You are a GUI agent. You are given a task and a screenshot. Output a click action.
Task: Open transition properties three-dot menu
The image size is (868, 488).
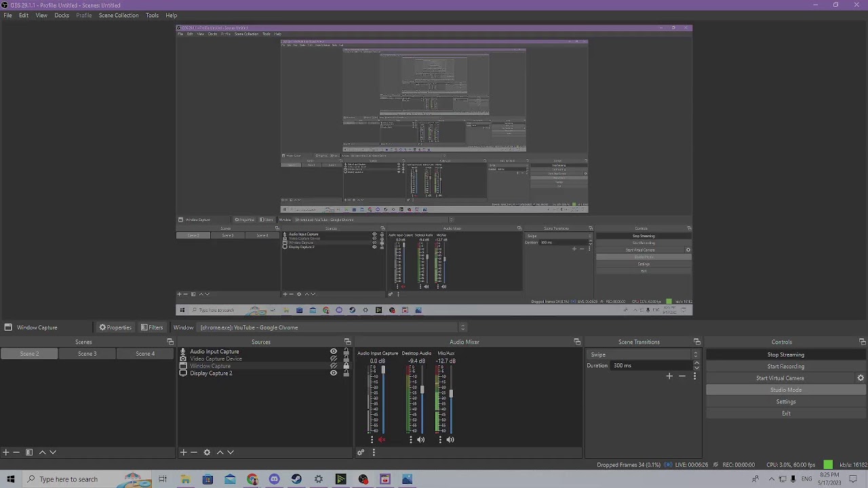coord(694,376)
